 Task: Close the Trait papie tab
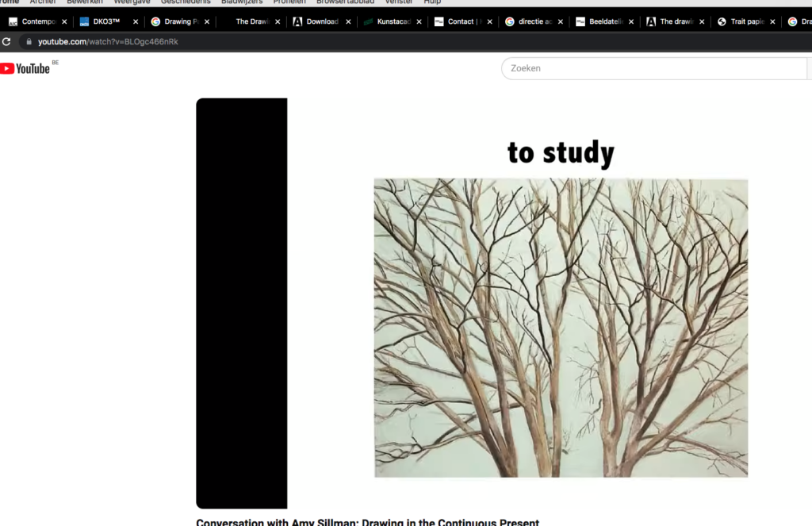coord(772,21)
